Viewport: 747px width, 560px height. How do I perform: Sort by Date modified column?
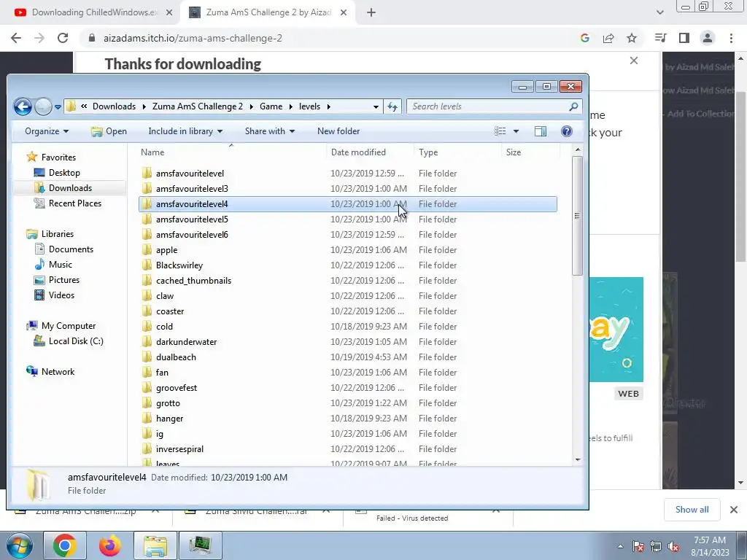(358, 152)
